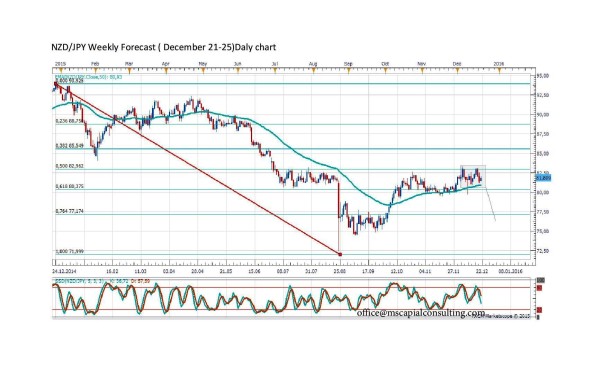Click the red 80 level stochastic marker

click(540, 288)
